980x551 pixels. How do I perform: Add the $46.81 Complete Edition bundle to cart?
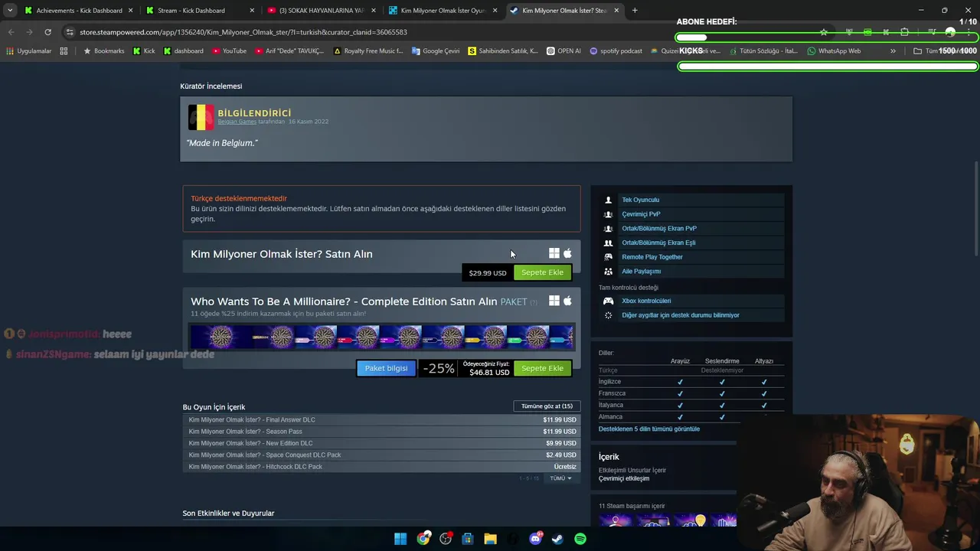542,368
